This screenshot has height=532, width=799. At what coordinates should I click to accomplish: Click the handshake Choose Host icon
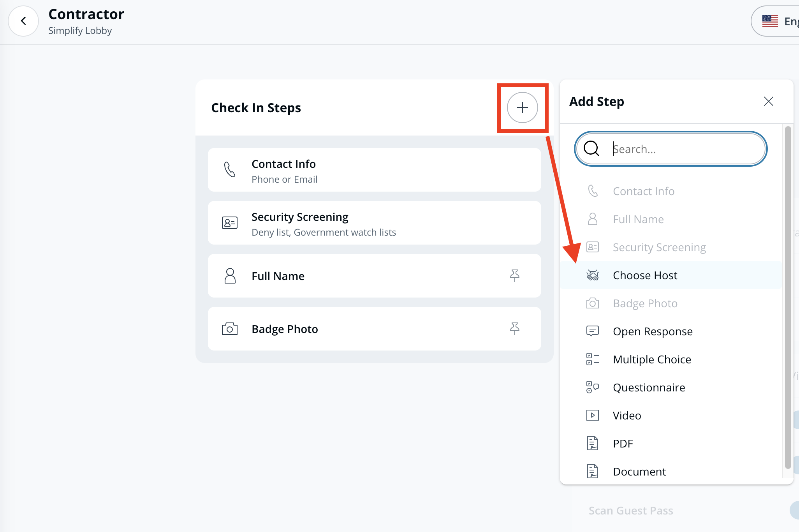(592, 275)
